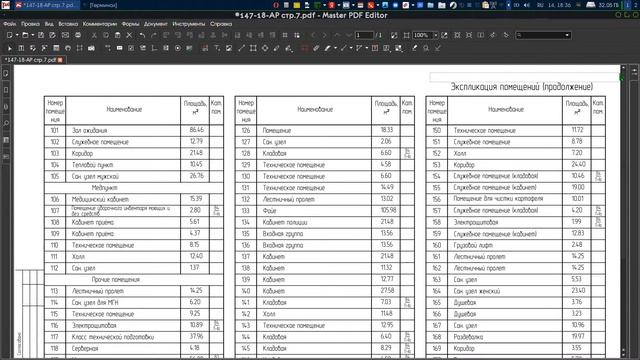Open the Правка menu
The width and height of the screenshot is (640, 360).
(x=30, y=24)
